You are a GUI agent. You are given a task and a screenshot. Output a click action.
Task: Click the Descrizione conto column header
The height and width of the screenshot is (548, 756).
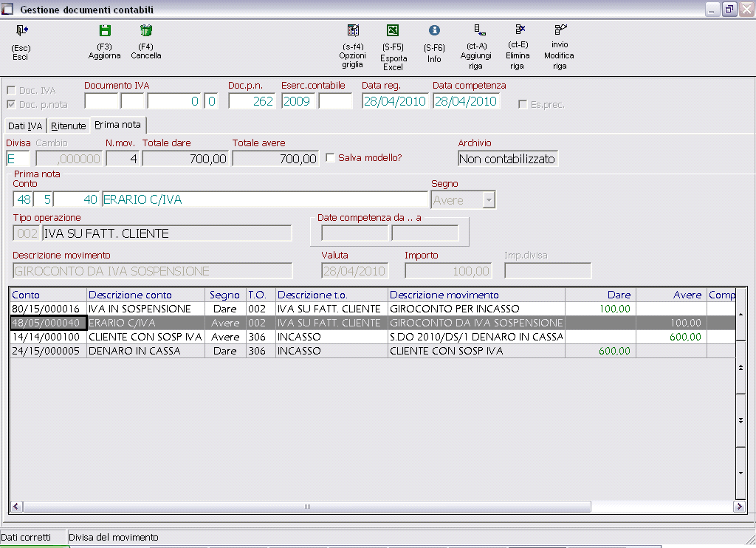146,295
